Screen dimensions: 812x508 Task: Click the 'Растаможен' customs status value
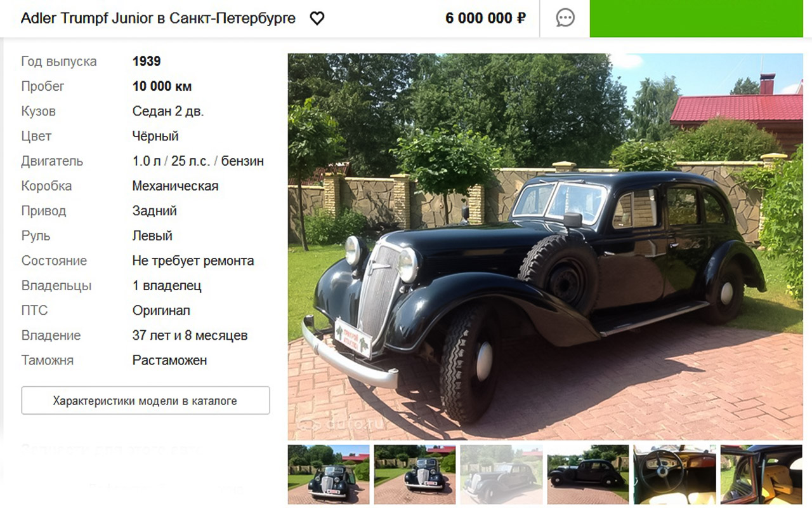[169, 361]
